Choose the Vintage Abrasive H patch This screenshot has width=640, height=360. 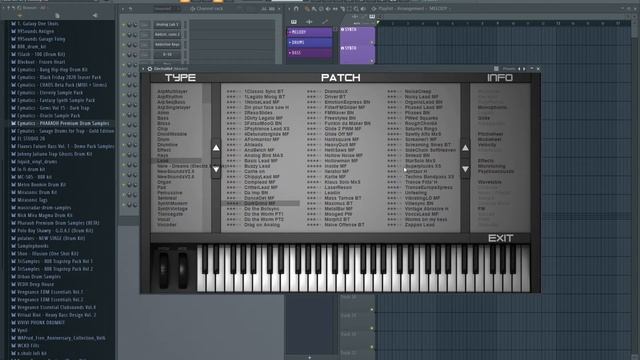(x=427, y=209)
